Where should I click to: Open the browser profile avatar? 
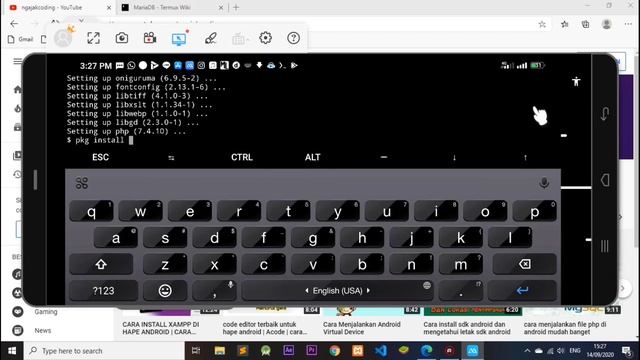(607, 24)
